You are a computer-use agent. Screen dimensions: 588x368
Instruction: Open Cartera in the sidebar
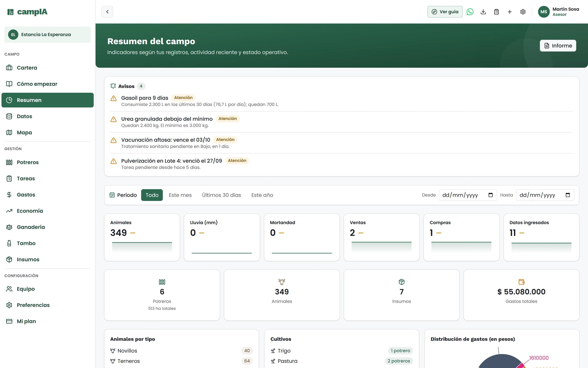48,68
